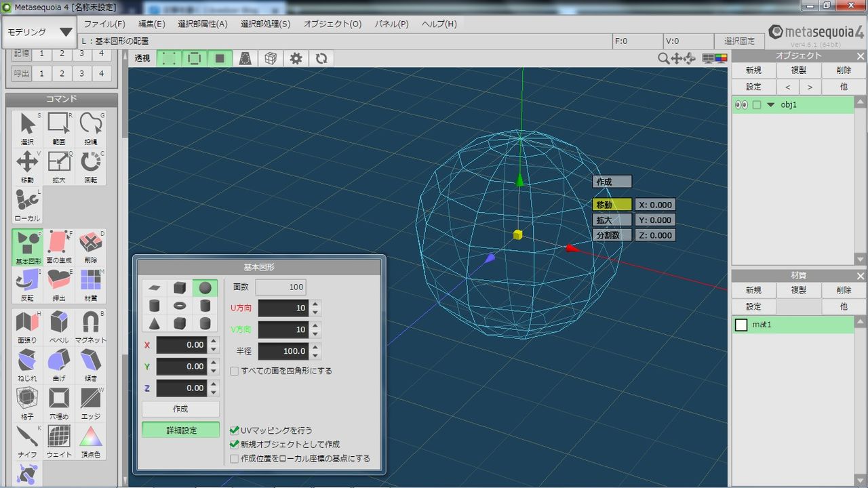Decrease Z position with down arrow
Image resolution: width=868 pixels, height=488 pixels.
pos(214,392)
